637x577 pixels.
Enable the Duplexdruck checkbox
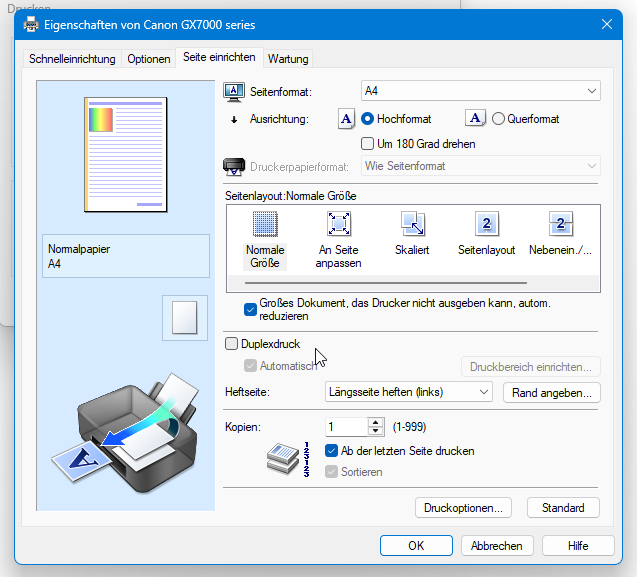click(232, 344)
